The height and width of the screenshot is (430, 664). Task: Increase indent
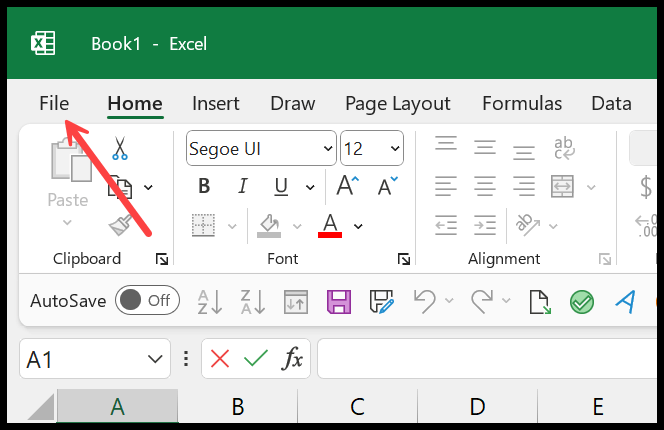tap(484, 225)
